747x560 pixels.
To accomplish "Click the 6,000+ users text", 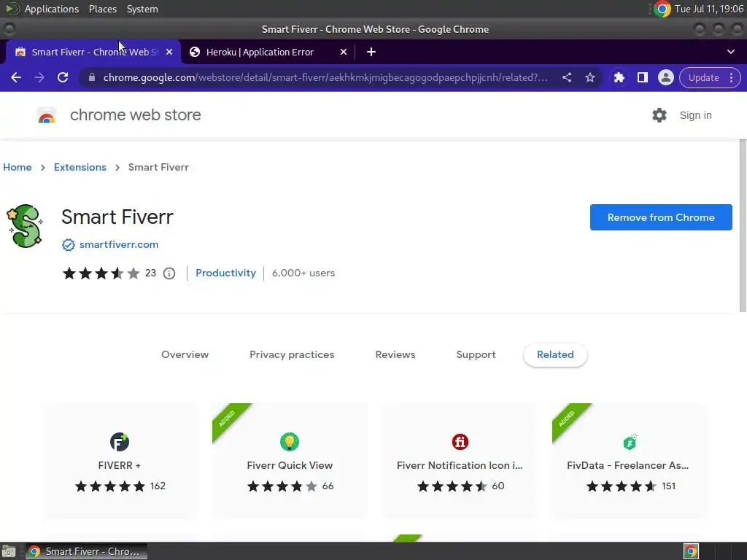I will (x=303, y=273).
